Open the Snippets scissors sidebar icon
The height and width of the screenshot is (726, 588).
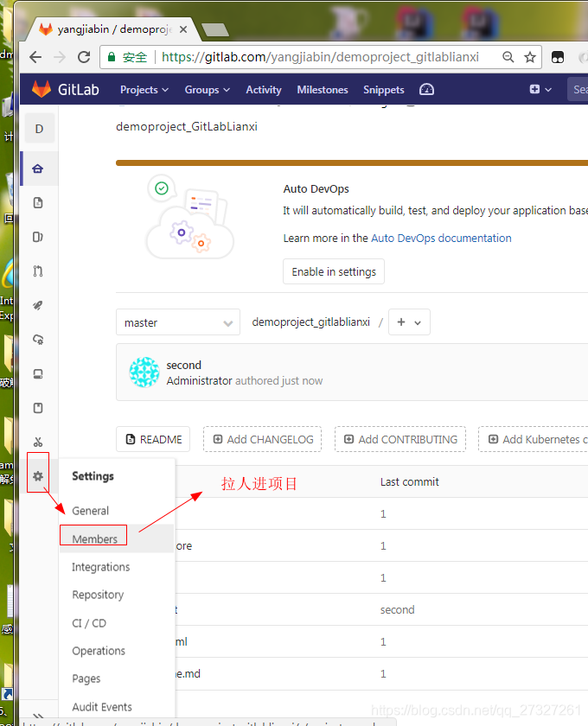38,443
